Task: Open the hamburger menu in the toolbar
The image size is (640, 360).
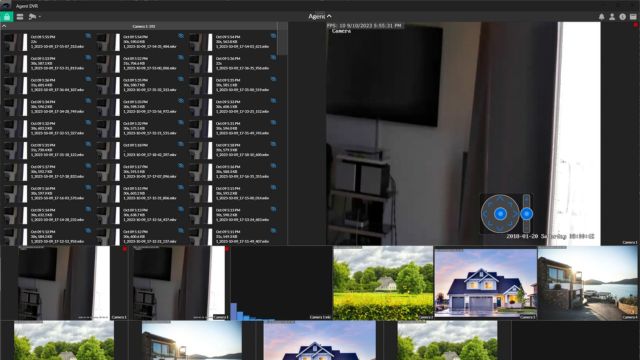Action: [x=20, y=17]
